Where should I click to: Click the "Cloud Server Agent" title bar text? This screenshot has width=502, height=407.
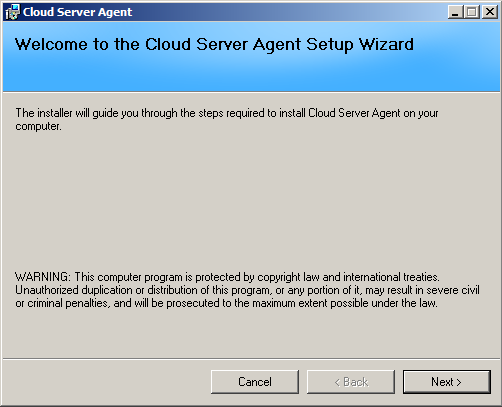(x=77, y=12)
